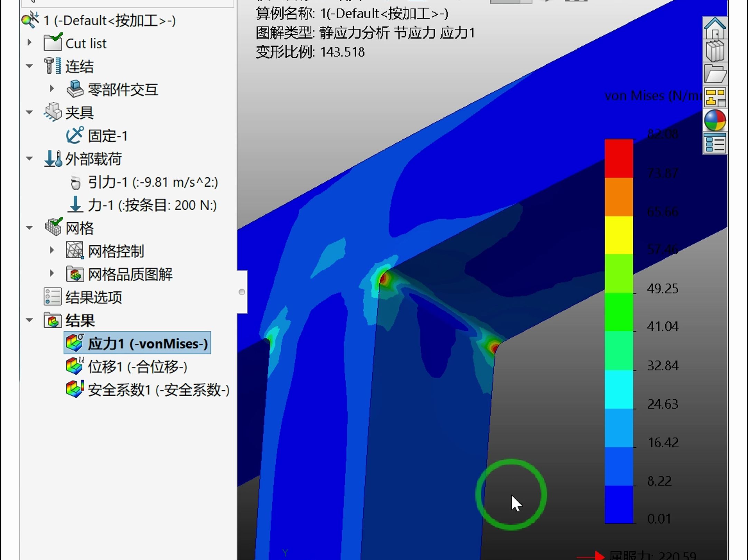The height and width of the screenshot is (560, 748).
Task: Expand the Cut list node
Action: click(30, 43)
